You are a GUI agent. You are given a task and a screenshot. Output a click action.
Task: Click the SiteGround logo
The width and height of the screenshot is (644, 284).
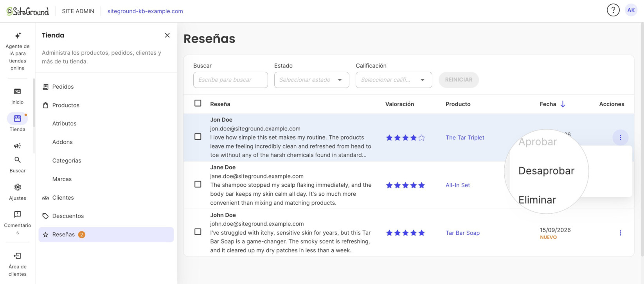point(27,11)
